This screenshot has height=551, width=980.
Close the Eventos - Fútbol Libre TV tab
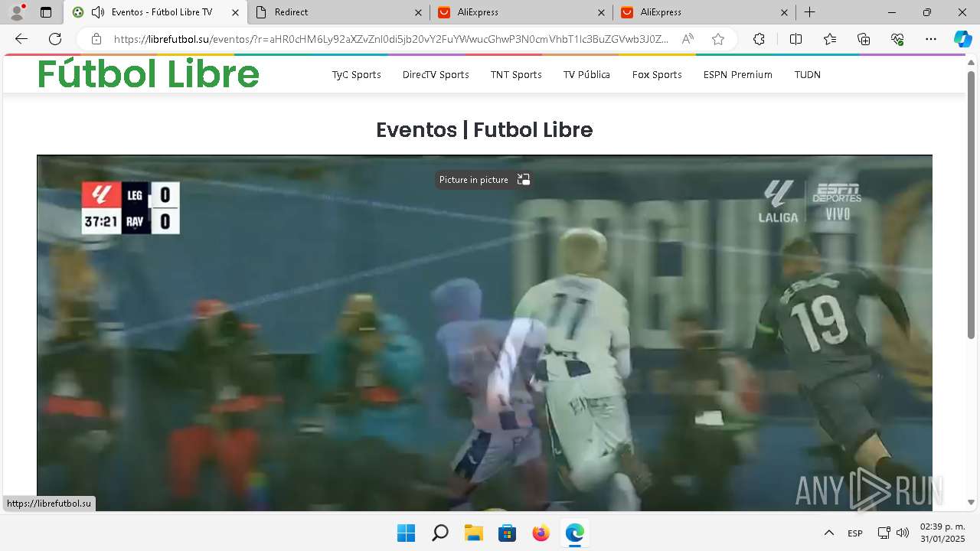(234, 12)
